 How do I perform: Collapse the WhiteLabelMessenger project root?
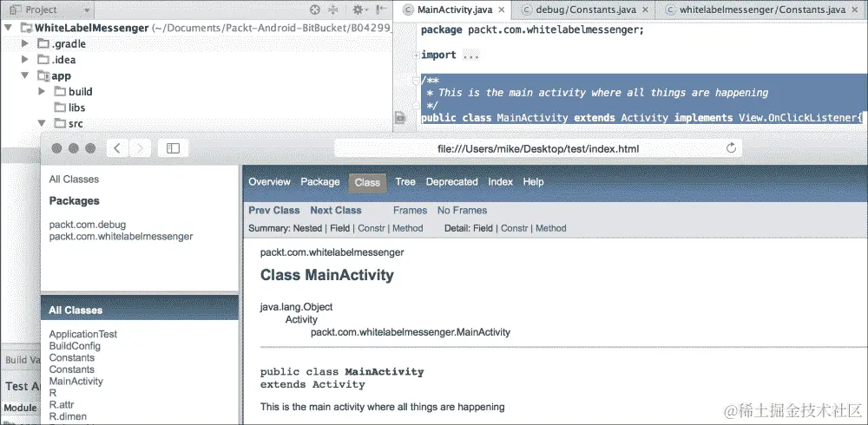click(8, 28)
